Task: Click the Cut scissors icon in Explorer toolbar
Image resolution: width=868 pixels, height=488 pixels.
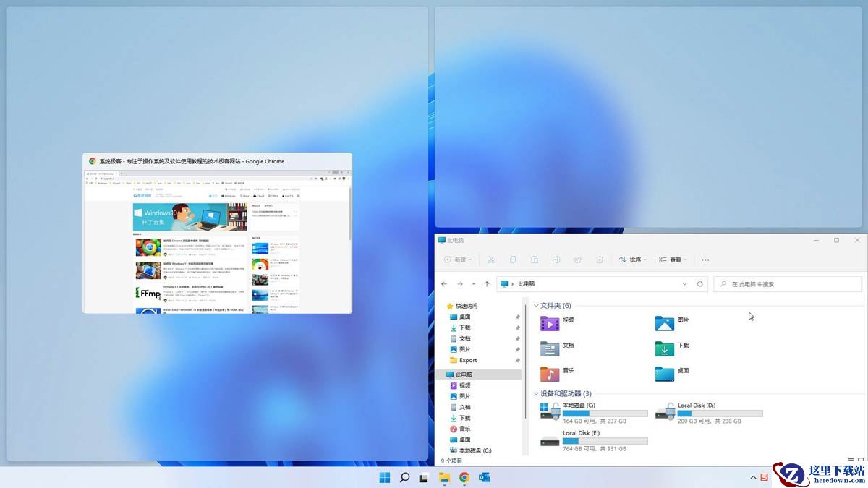Action: pyautogui.click(x=490, y=260)
